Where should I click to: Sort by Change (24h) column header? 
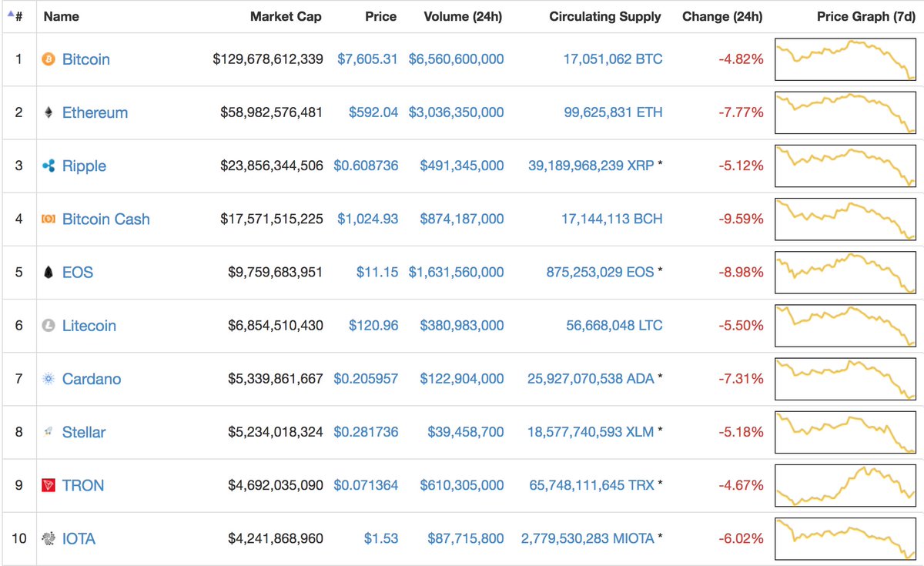point(722,16)
